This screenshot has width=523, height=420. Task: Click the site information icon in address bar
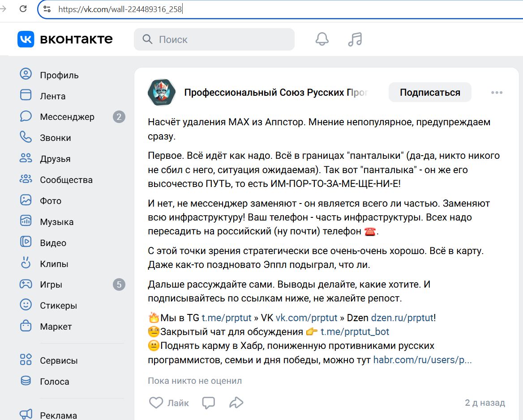(47, 9)
